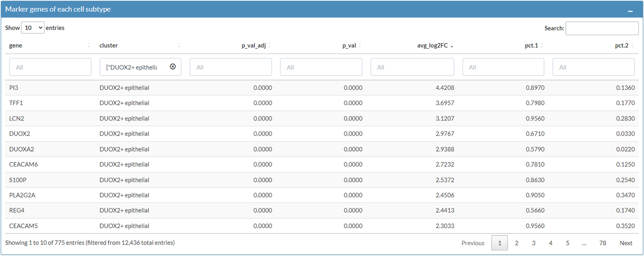Image resolution: width=644 pixels, height=256 pixels.
Task: Jump to last page 78
Action: (x=603, y=243)
